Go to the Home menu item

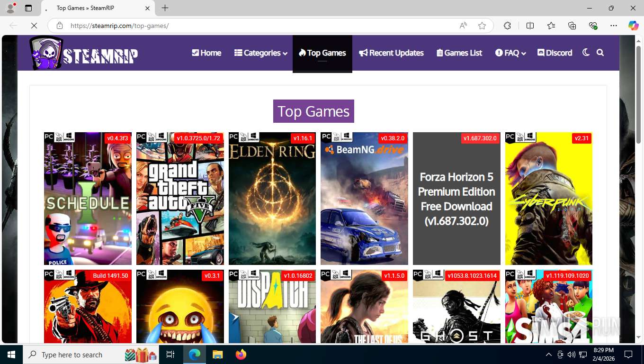[x=206, y=53]
